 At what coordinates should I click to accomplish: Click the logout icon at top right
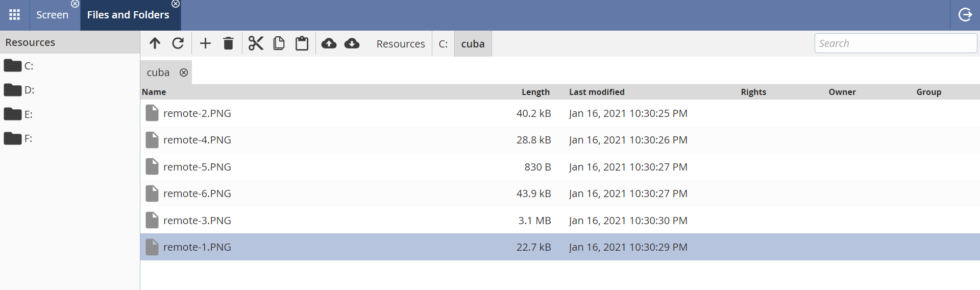pos(965,15)
